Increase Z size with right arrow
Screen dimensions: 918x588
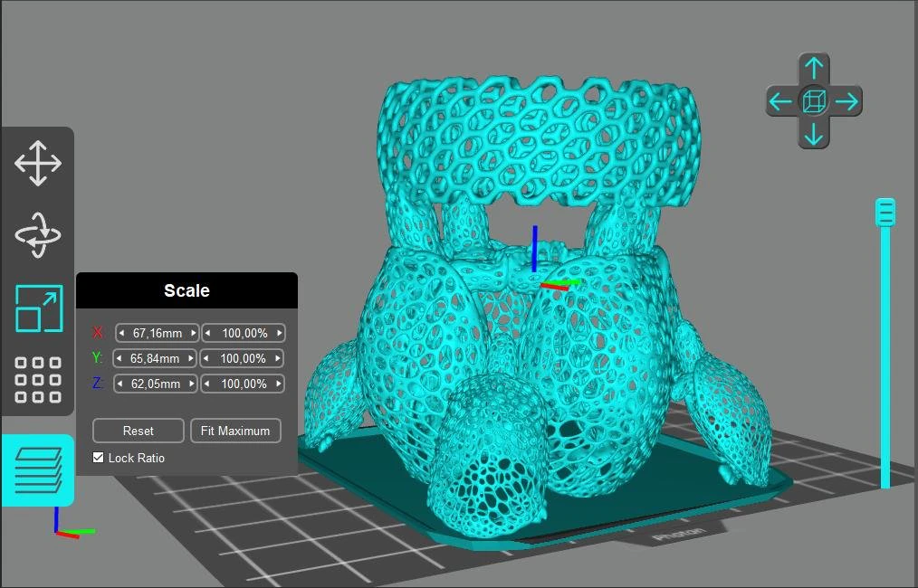191,384
